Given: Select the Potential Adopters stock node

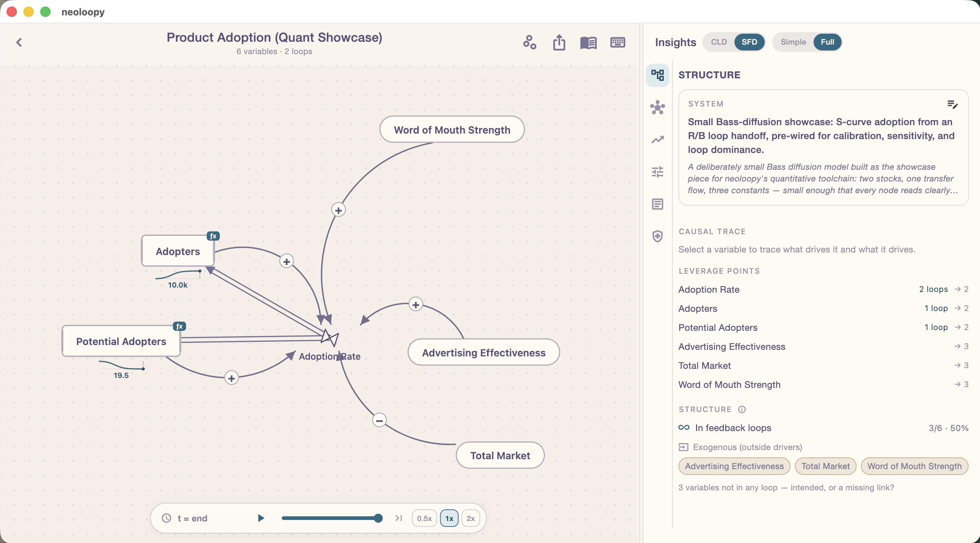Looking at the screenshot, I should [x=121, y=341].
